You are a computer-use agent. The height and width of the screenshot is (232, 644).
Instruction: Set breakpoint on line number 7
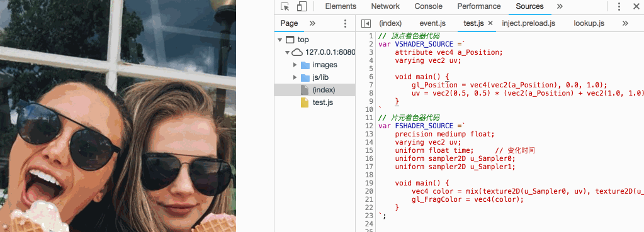coord(371,85)
